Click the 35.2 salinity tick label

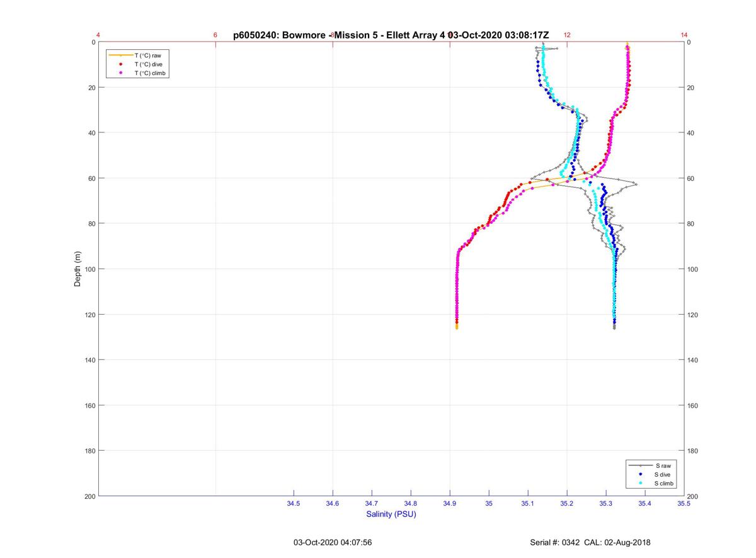[x=567, y=504]
